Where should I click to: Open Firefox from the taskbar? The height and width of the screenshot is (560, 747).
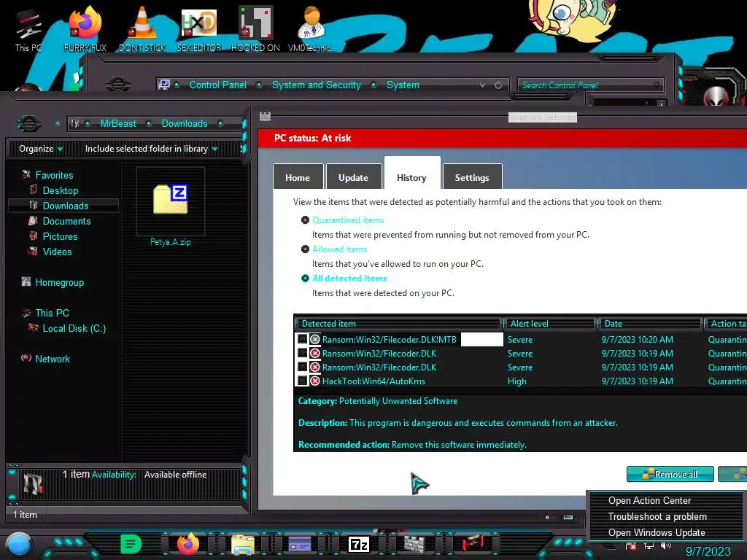tap(187, 543)
